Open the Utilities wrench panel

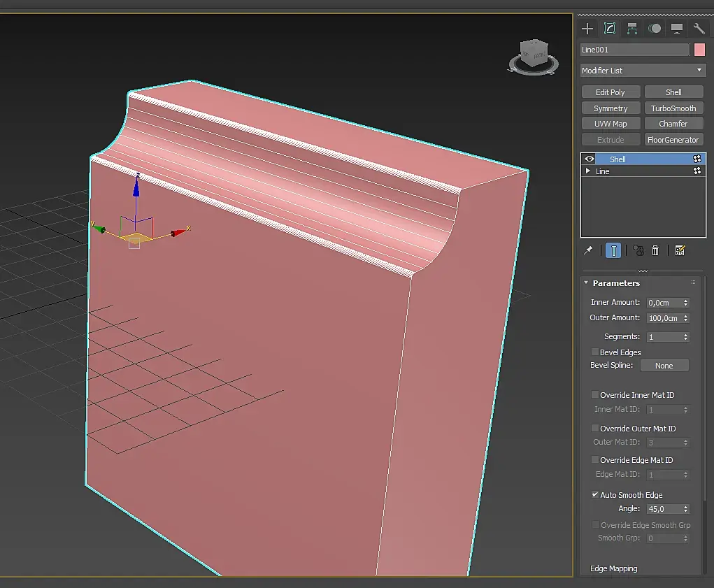click(699, 29)
